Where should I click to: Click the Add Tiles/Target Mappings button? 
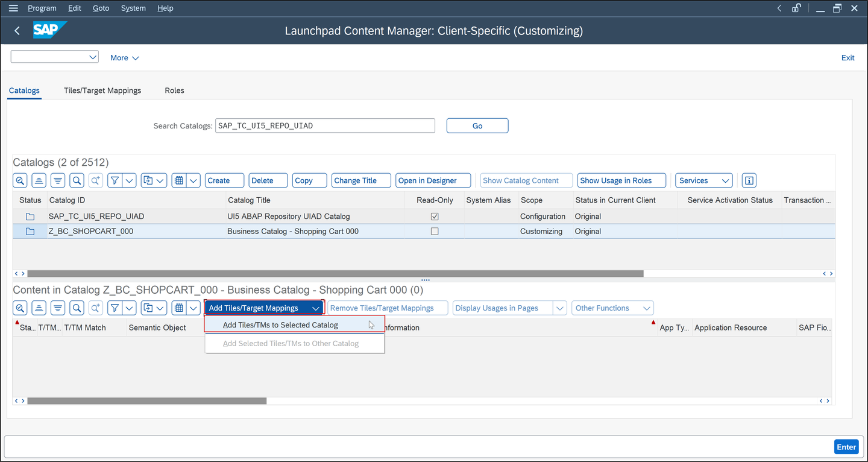pos(264,308)
